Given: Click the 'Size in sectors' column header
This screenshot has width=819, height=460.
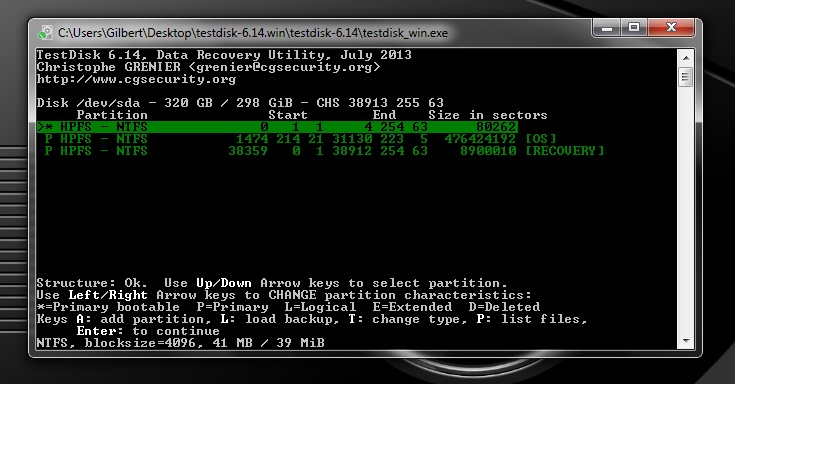Looking at the screenshot, I should click(488, 115).
